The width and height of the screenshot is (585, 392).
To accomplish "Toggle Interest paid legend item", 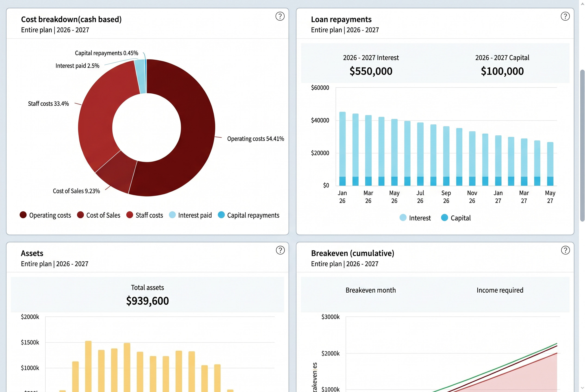I will [x=190, y=215].
